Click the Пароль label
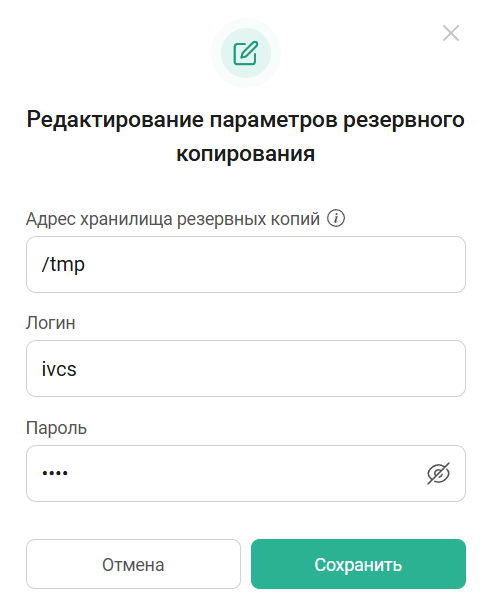Screen dimensions: 494x614 56,428
